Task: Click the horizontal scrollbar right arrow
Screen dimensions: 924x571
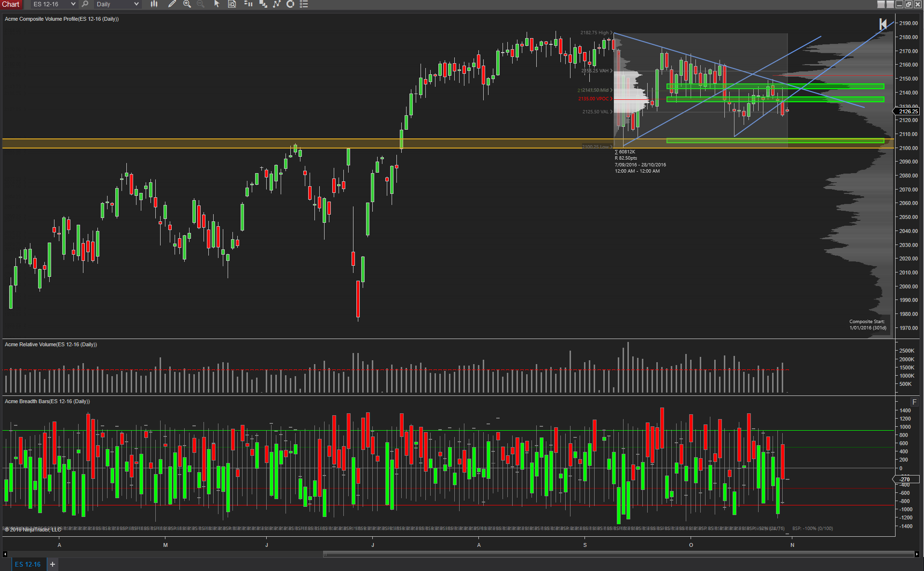Action: (x=917, y=554)
